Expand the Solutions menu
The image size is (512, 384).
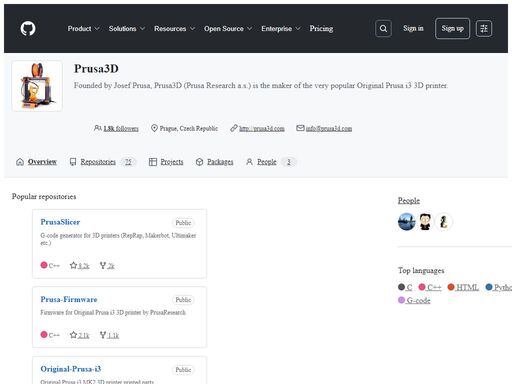(127, 29)
